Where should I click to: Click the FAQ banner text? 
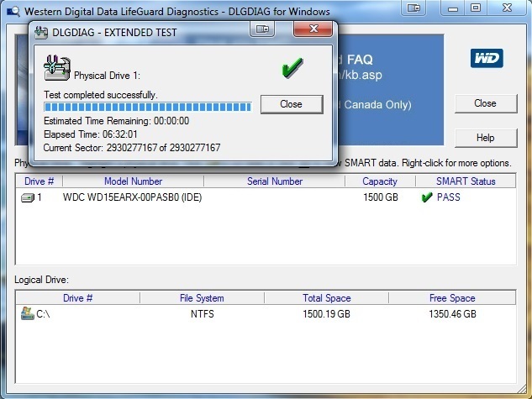click(360, 60)
